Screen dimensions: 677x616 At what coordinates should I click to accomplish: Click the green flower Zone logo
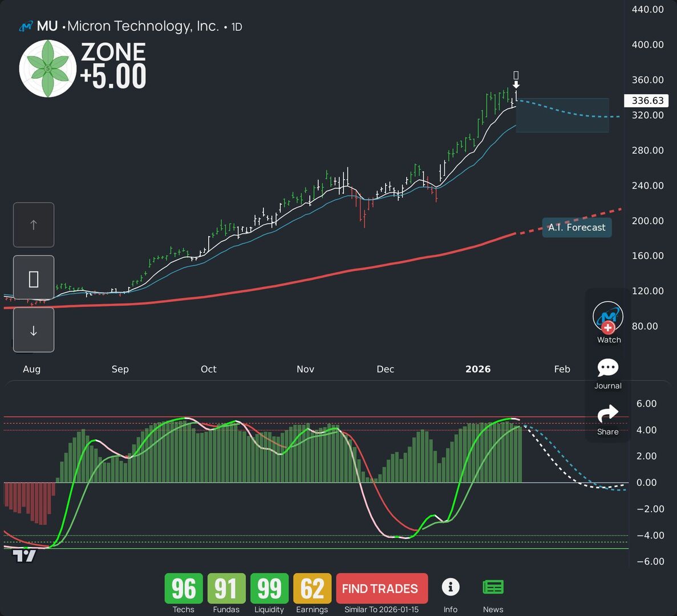point(48,68)
